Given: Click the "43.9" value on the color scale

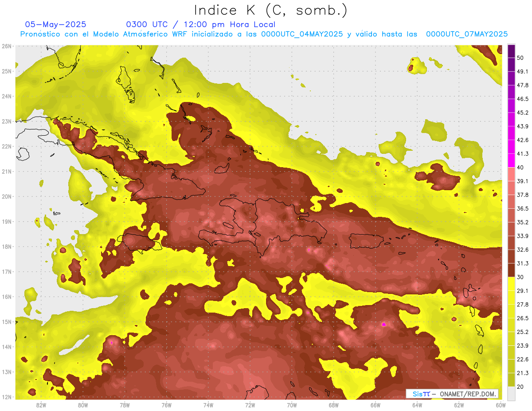Looking at the screenshot, I should (x=522, y=126).
